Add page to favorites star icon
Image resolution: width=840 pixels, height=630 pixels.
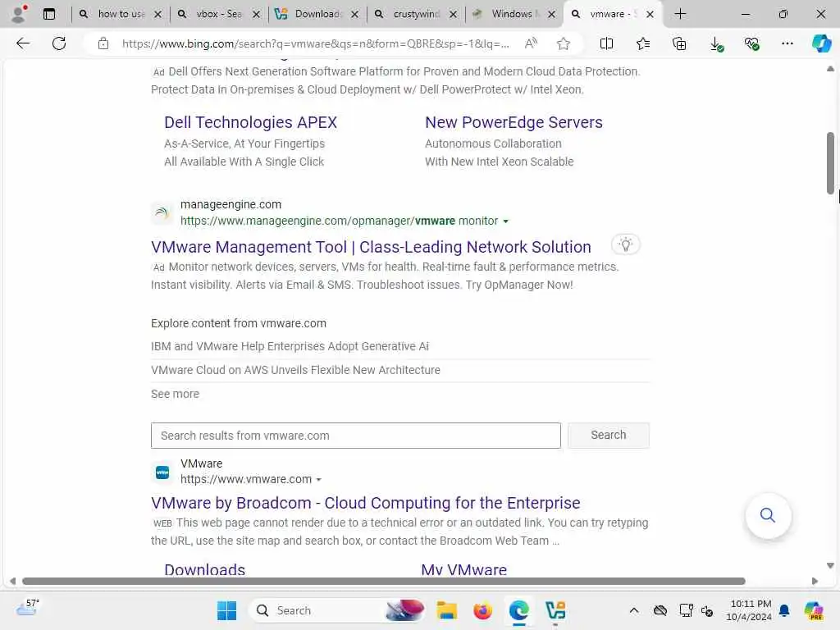point(563,43)
